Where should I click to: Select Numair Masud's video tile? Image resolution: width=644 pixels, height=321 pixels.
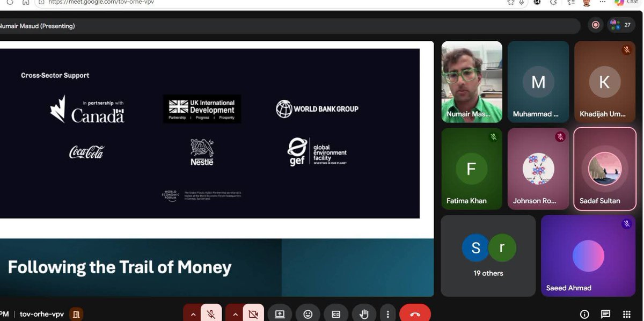pos(472,82)
